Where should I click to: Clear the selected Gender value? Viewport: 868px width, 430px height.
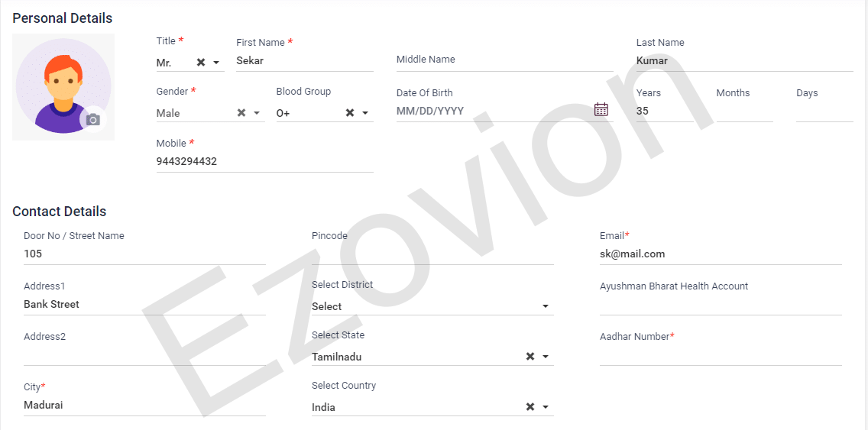coord(241,113)
